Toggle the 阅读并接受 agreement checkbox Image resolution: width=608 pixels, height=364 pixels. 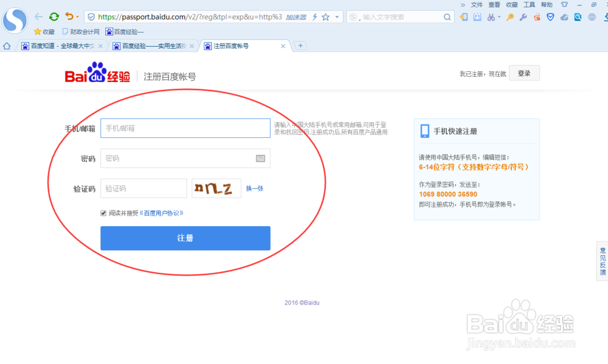click(x=103, y=213)
